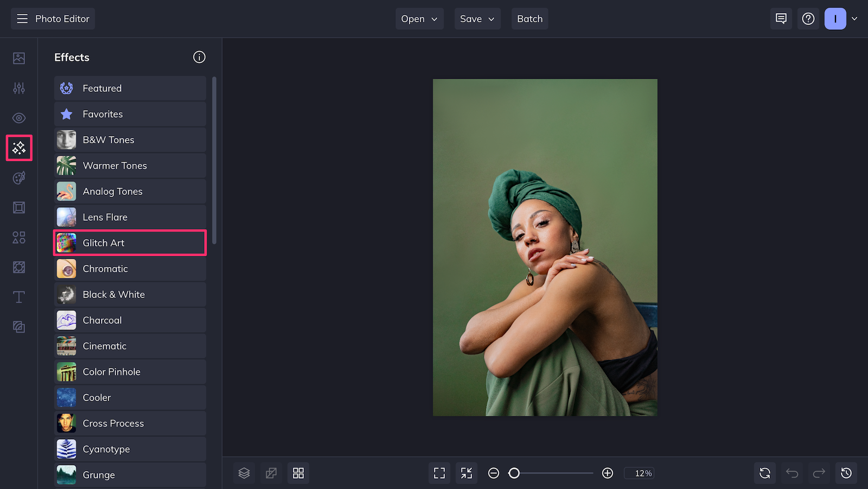The height and width of the screenshot is (489, 868).
Task: Open the Layers panel at bottom left
Action: 244,473
